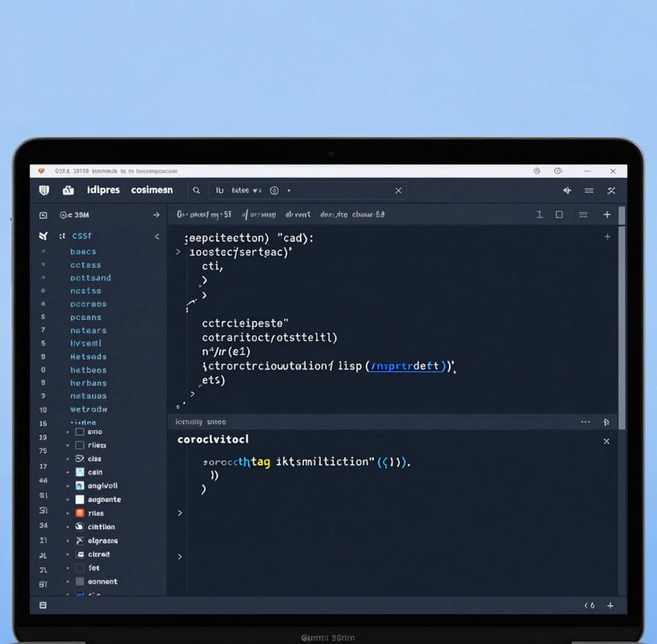Click the text cursor icon in tab bar
657x644 pixels.
pos(540,215)
